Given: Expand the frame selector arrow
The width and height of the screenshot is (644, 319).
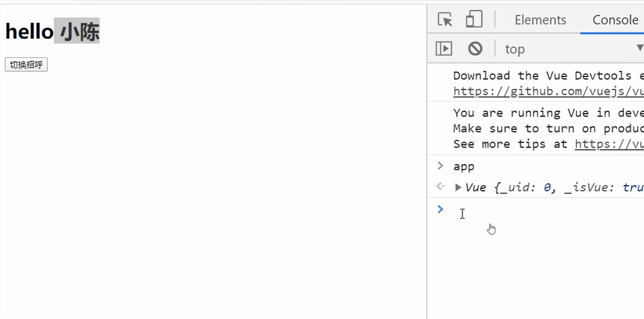Looking at the screenshot, I should [640, 48].
